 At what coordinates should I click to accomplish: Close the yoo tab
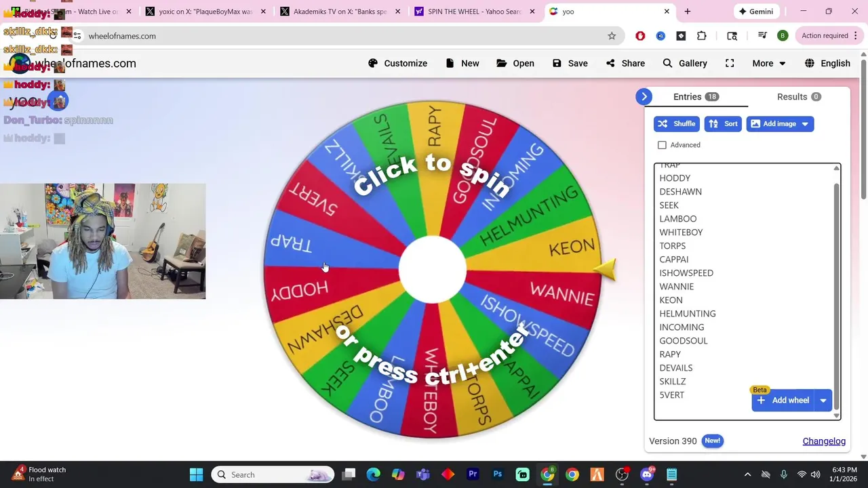click(x=667, y=12)
